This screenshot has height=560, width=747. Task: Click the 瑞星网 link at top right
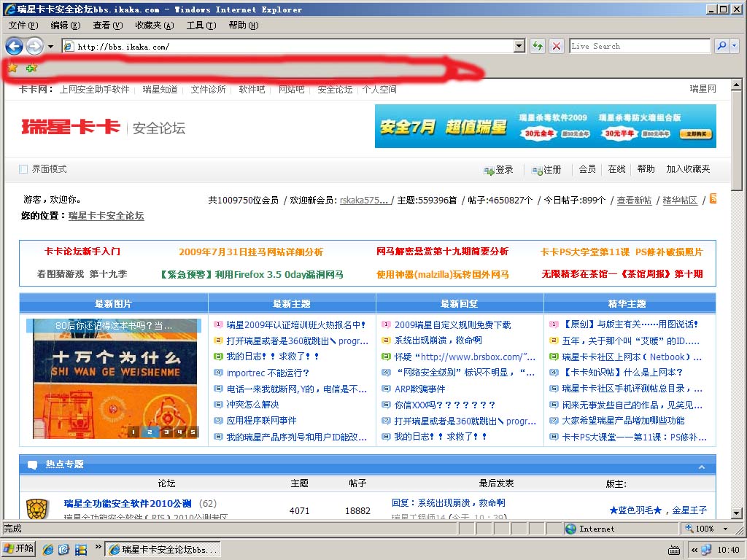[703, 88]
